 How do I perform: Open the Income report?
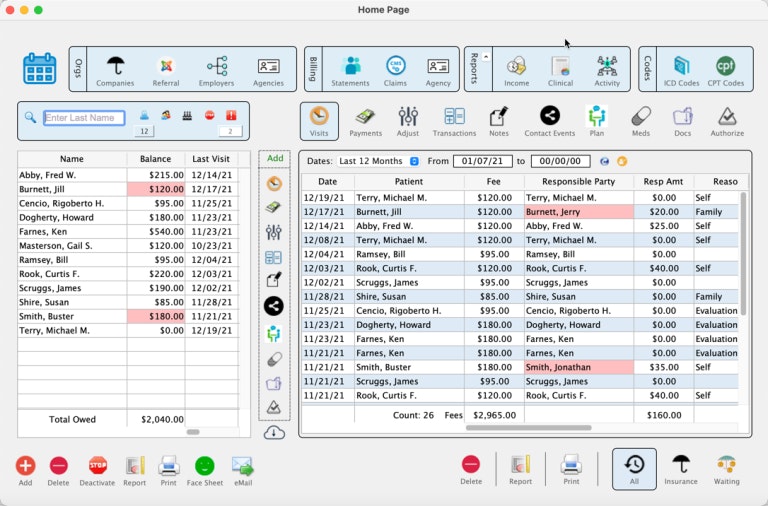pos(517,71)
